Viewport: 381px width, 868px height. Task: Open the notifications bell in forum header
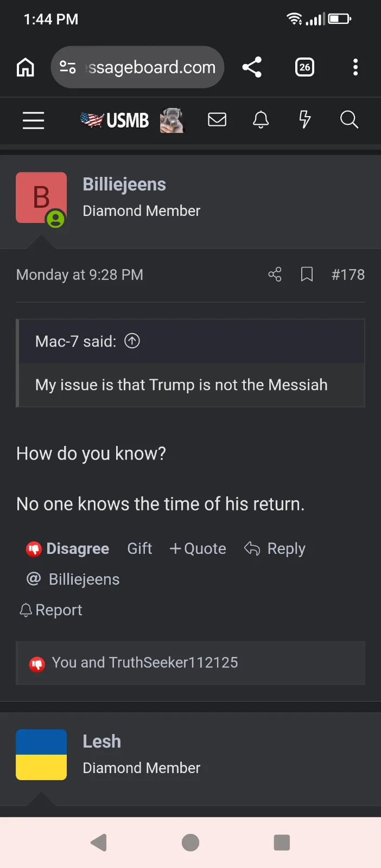click(261, 119)
